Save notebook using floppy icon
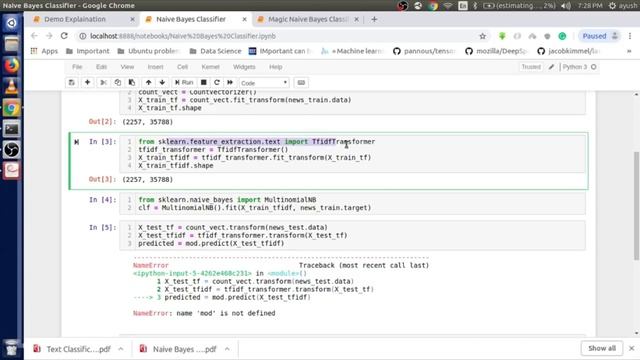This screenshot has width=640, height=360. 71,82
